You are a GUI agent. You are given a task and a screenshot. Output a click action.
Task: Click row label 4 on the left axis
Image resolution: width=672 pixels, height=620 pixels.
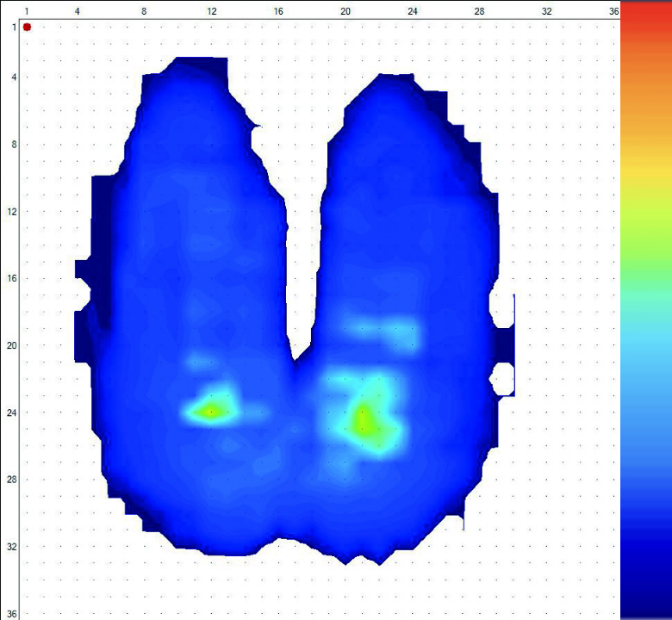coord(14,77)
